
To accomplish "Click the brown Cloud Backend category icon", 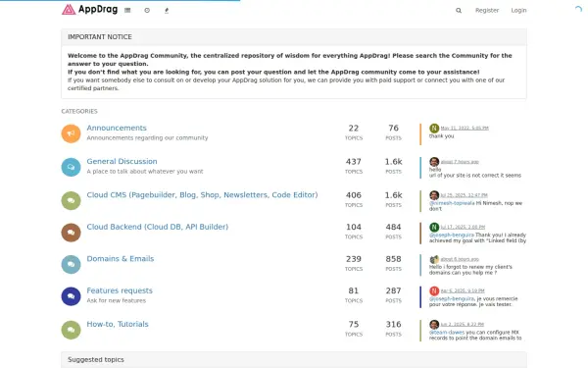I will (71, 233).
